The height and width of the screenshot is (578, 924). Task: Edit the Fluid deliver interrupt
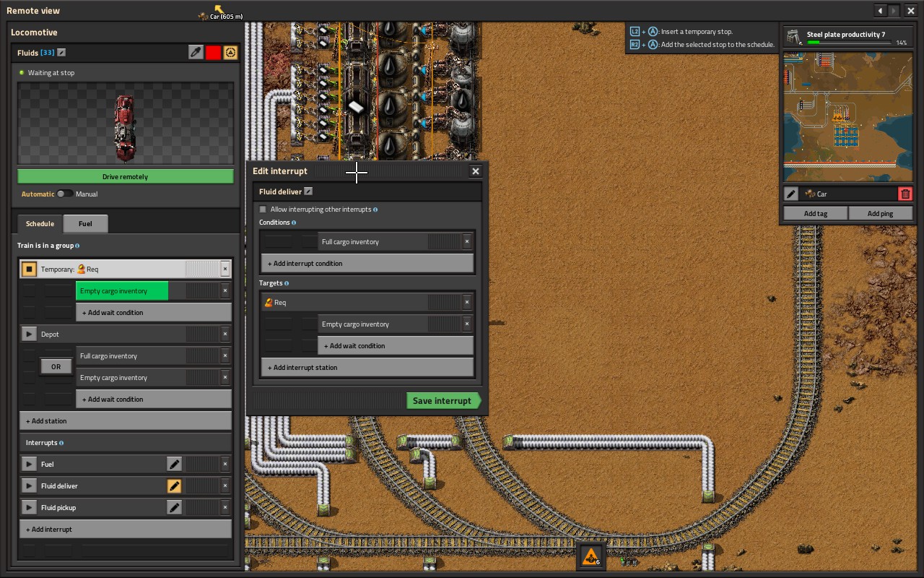pos(174,486)
